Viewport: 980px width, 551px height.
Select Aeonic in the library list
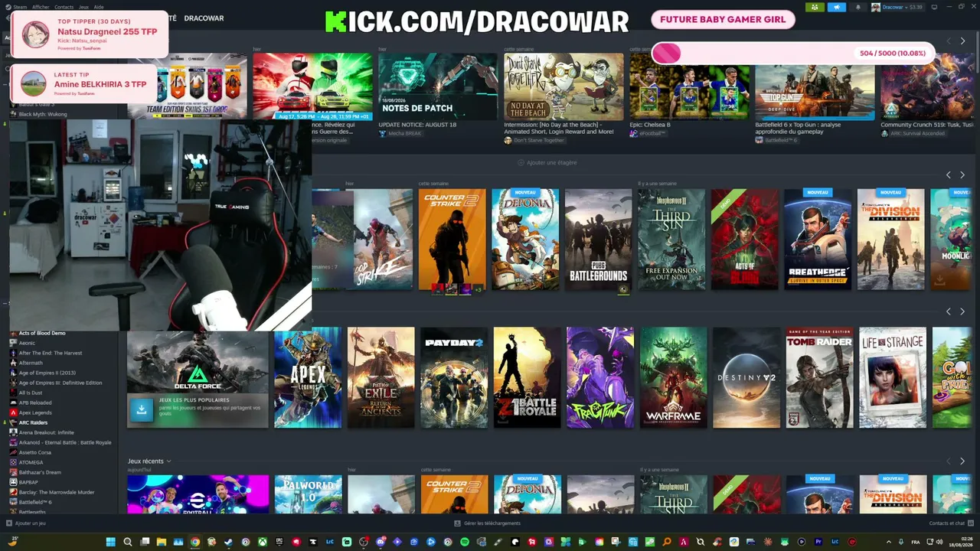click(x=28, y=343)
